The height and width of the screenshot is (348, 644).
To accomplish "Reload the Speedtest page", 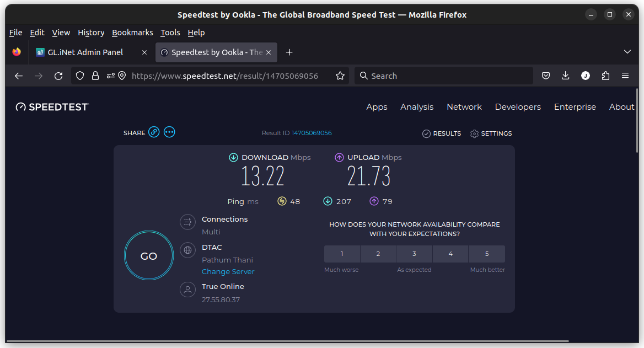I will 58,76.
